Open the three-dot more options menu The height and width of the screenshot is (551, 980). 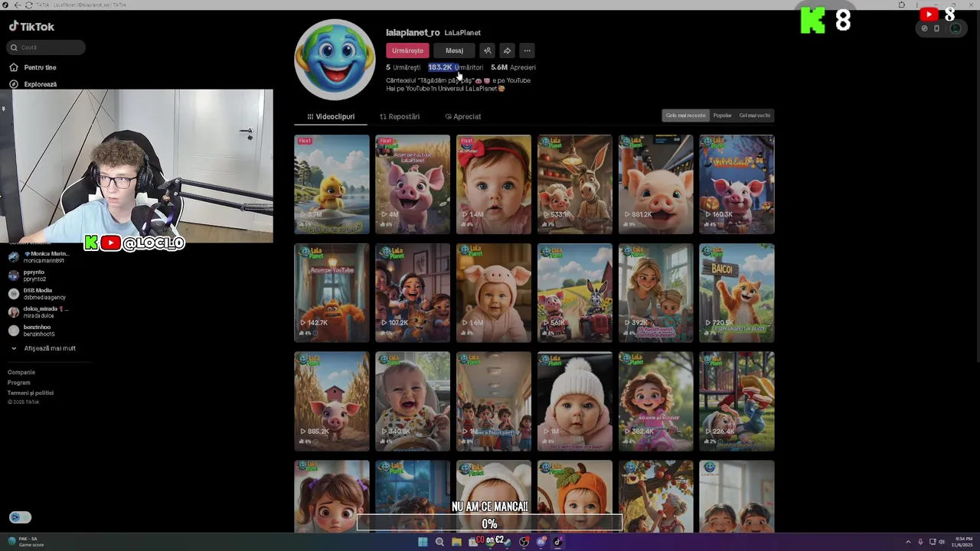[527, 51]
